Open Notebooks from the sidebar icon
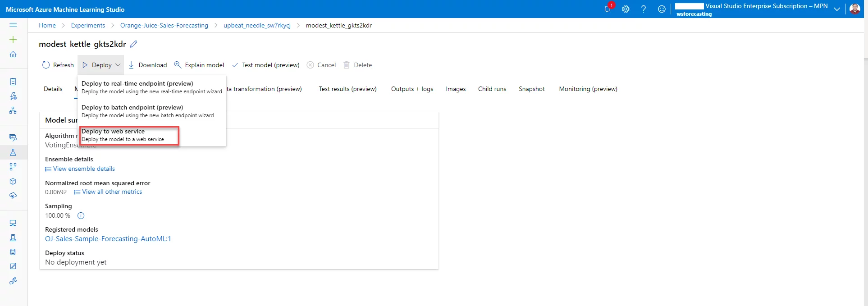This screenshot has width=868, height=306. point(13,82)
